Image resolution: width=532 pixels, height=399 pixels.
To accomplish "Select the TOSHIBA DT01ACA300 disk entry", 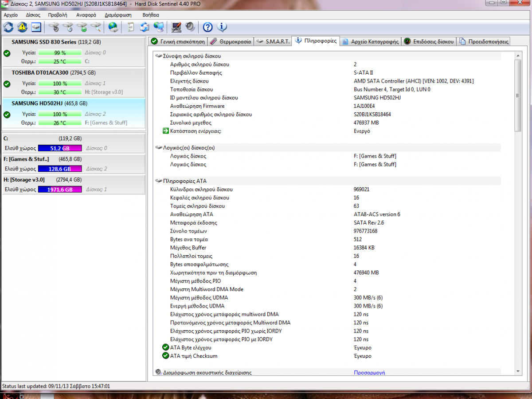I will click(73, 83).
